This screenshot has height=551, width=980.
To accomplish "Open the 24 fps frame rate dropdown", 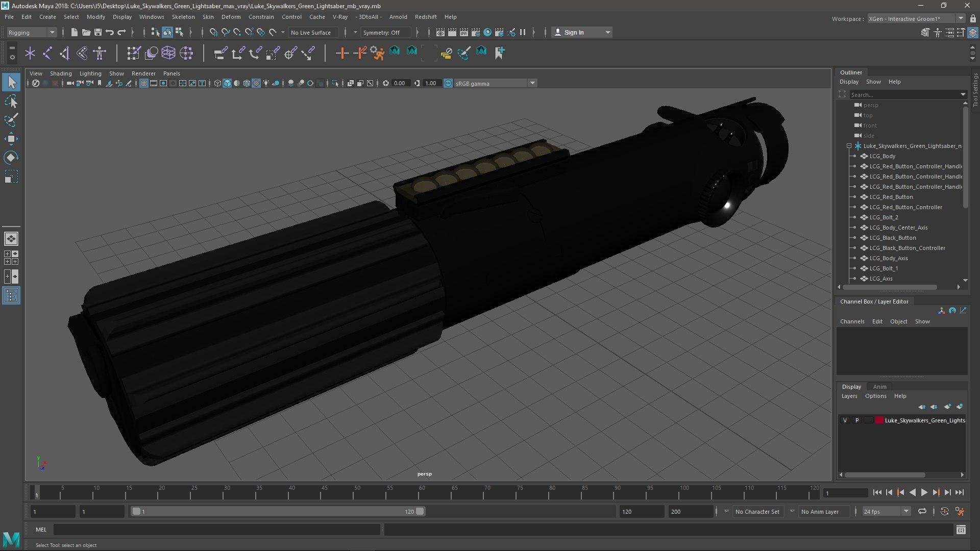I will [886, 511].
